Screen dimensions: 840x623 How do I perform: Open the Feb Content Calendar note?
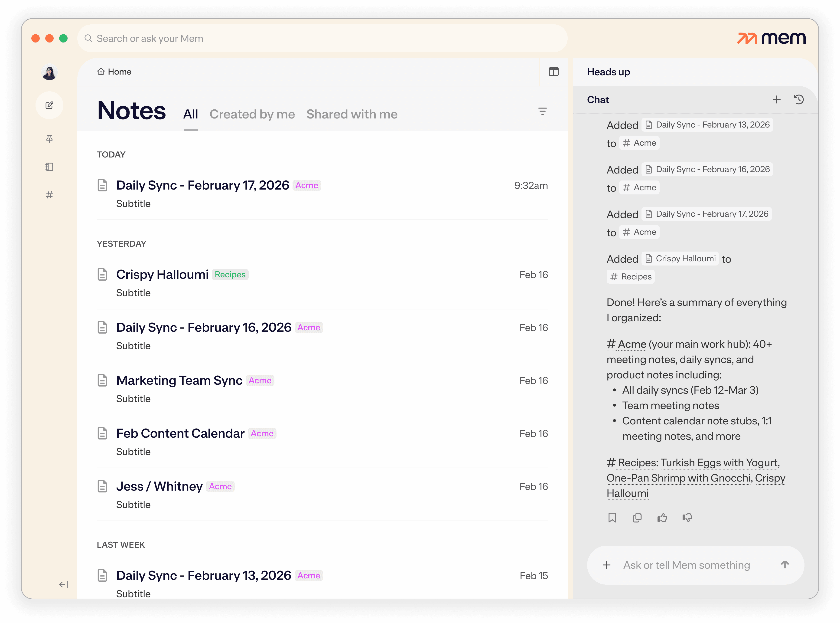click(180, 433)
